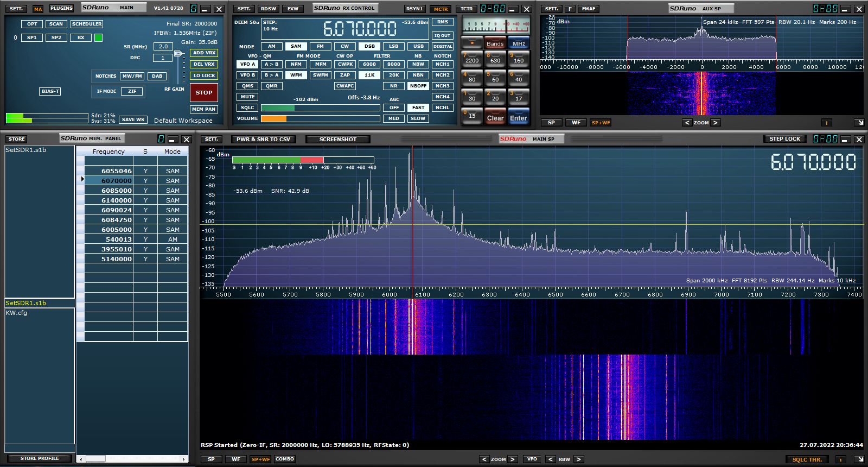The width and height of the screenshot is (868, 467).
Task: Click PWR & SNR TO CSV button
Action: (263, 139)
